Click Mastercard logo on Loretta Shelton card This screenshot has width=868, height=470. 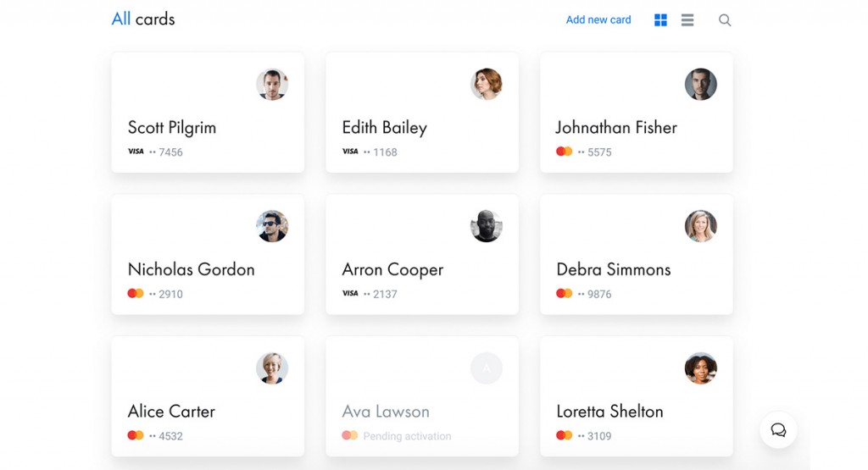coord(564,436)
